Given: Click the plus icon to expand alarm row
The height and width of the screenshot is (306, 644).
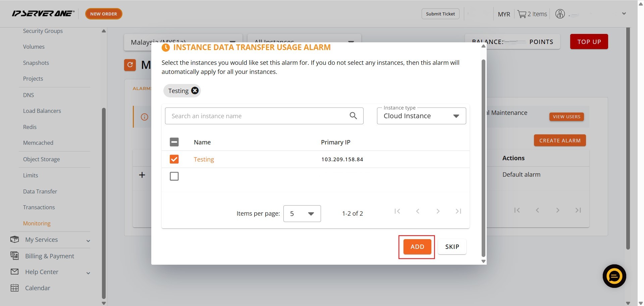Looking at the screenshot, I should [x=142, y=175].
